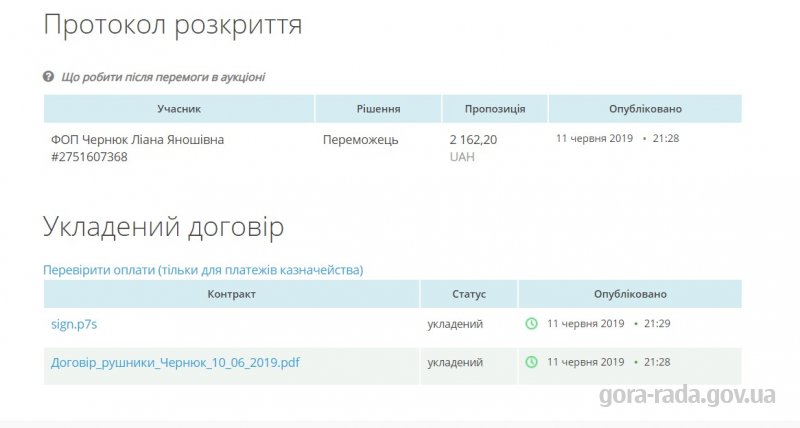Click the timestamp '21:29' in sign.p7s row

tap(657, 323)
